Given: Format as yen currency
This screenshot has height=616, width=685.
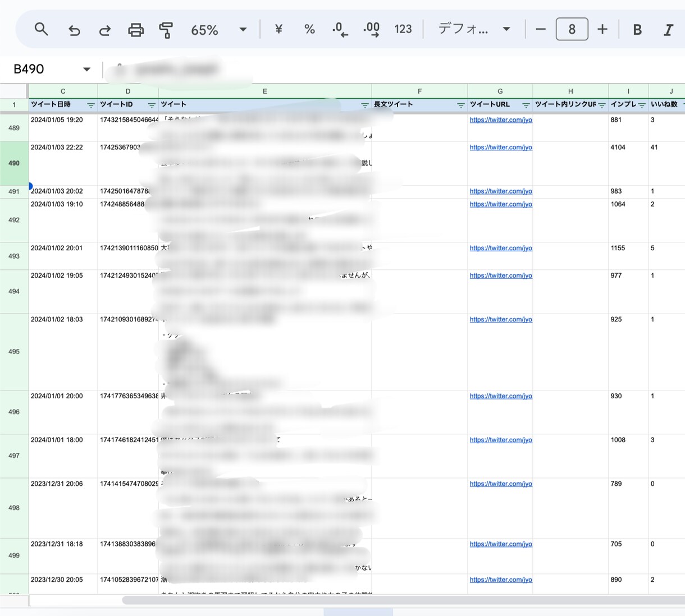Looking at the screenshot, I should pos(278,29).
